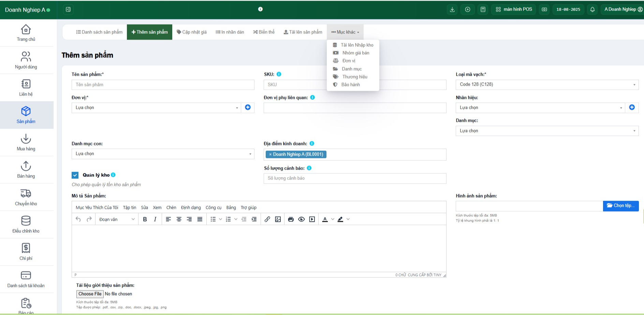Open Liên hệ in sidebar
Screen dimensions: 644x315
(26, 87)
